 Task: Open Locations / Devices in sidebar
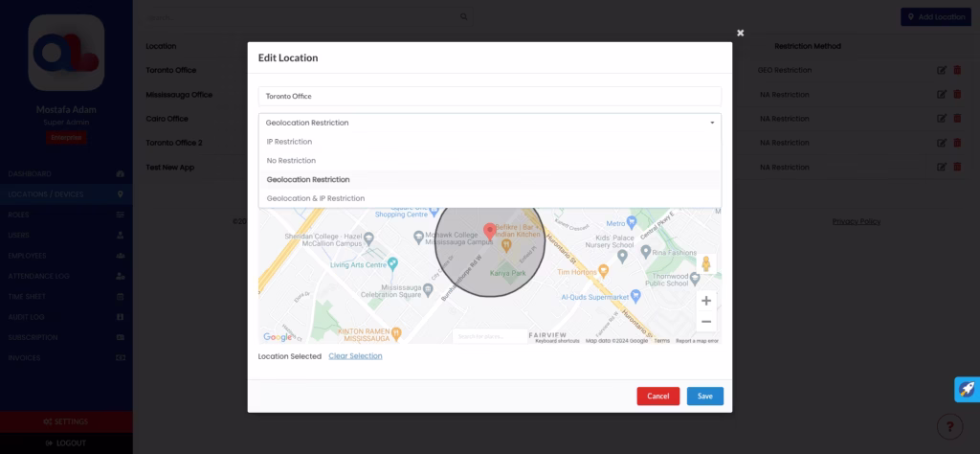(66, 194)
